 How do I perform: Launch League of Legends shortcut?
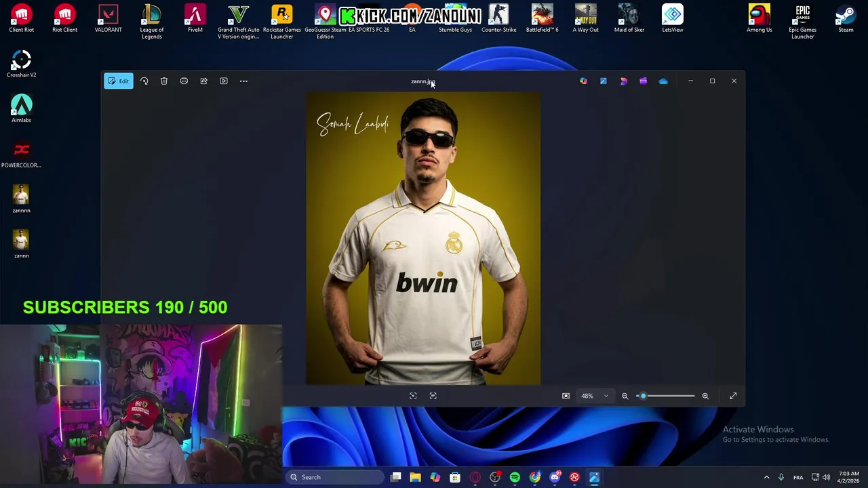[151, 22]
